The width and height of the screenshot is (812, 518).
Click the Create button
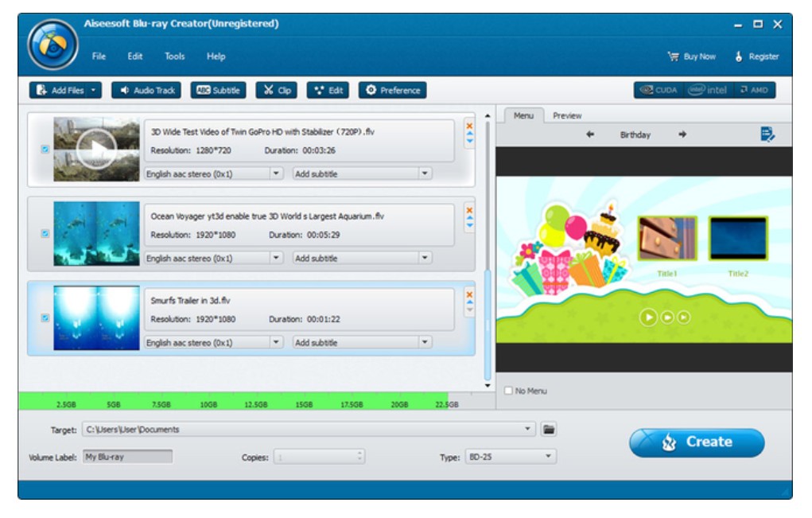(x=697, y=442)
